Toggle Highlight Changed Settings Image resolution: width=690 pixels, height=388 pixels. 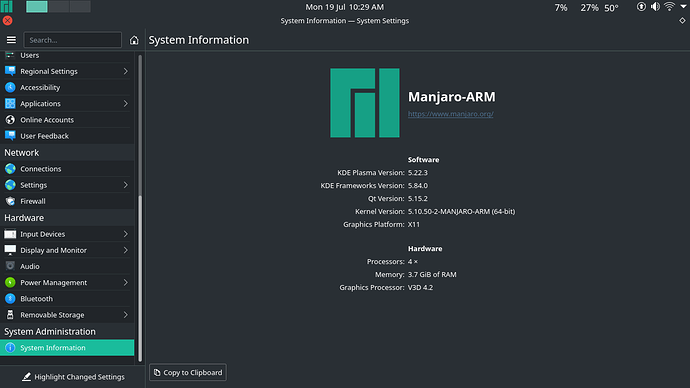pos(73,377)
